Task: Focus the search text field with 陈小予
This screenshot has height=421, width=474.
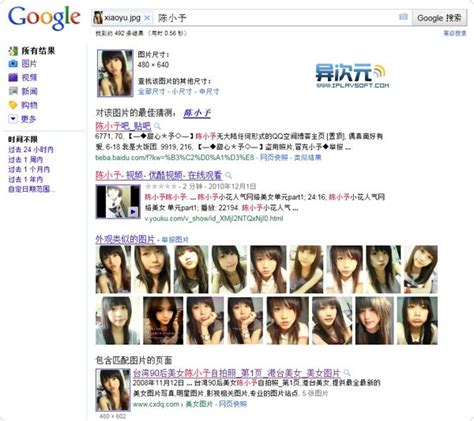Action: click(x=275, y=18)
